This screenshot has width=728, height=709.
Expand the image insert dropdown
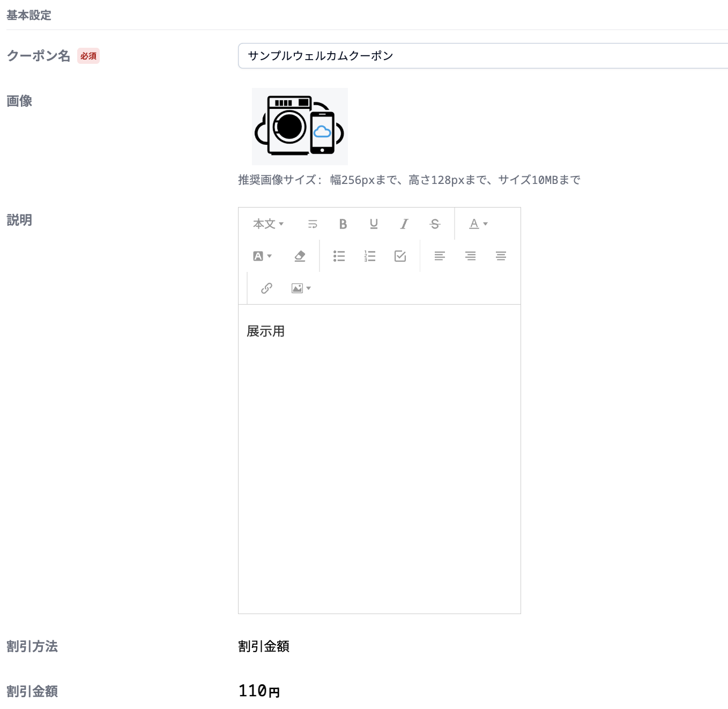pyautogui.click(x=301, y=289)
